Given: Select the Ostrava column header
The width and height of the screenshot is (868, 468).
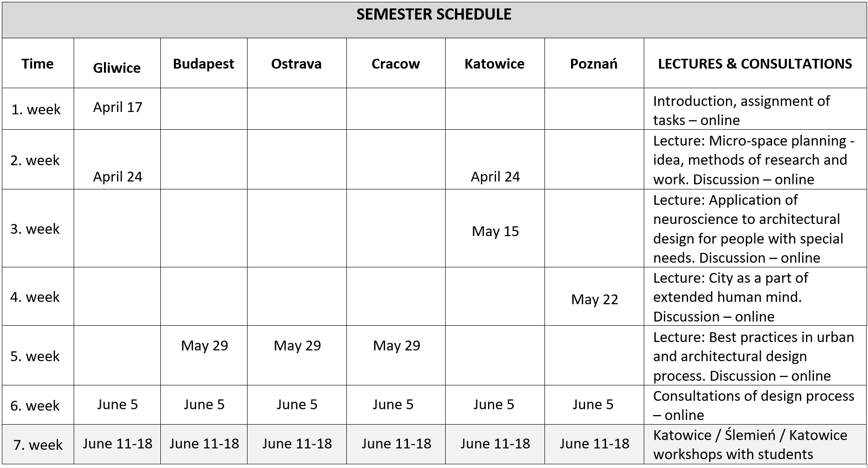Looking at the screenshot, I should coord(296,63).
